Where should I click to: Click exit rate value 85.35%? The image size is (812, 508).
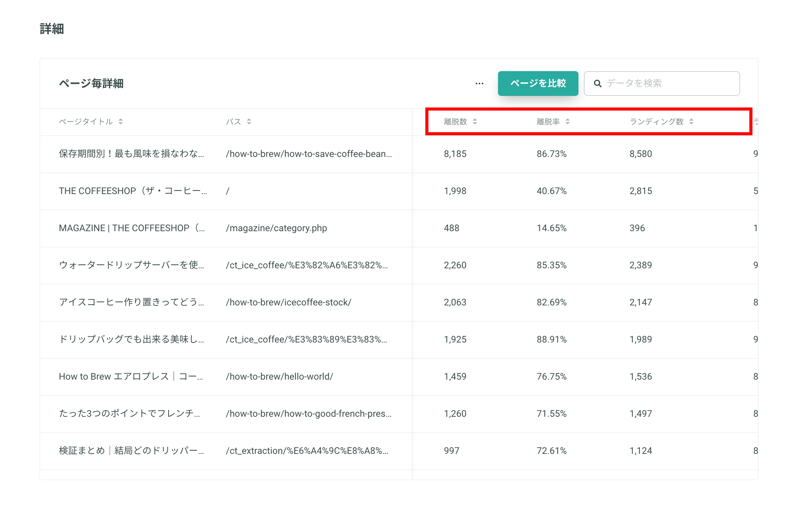[x=552, y=265]
